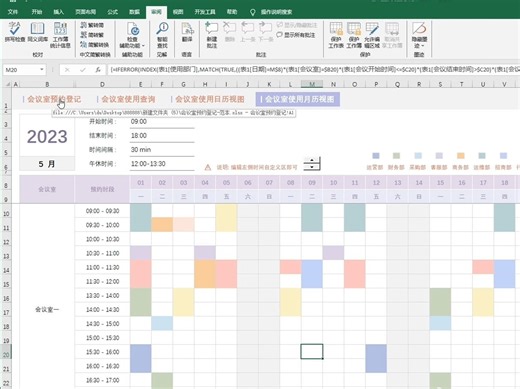Click the first blue legend color swatch
Image resolution: width=520 pixels, height=389 pixels.
376,156
